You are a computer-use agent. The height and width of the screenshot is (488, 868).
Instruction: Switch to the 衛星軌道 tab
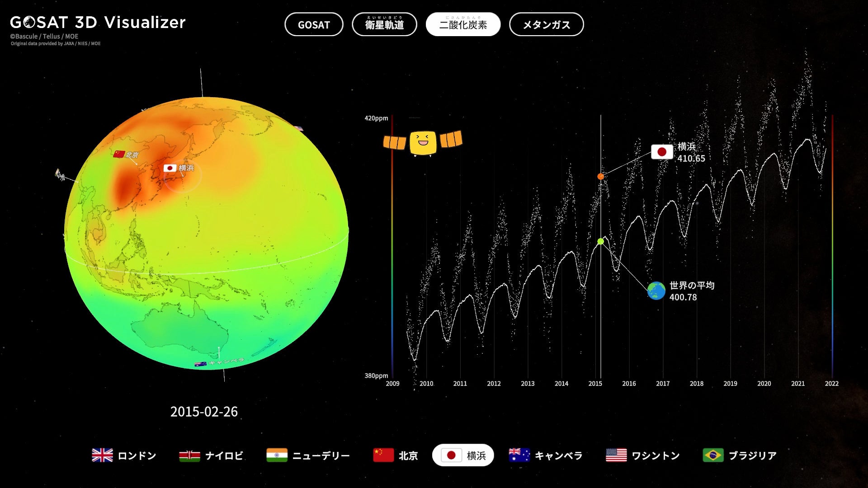tap(384, 25)
